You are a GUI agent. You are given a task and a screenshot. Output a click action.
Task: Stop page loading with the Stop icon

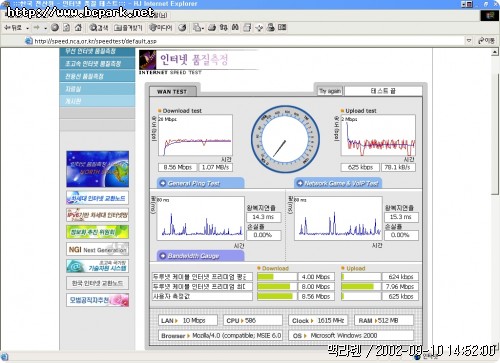click(x=55, y=28)
